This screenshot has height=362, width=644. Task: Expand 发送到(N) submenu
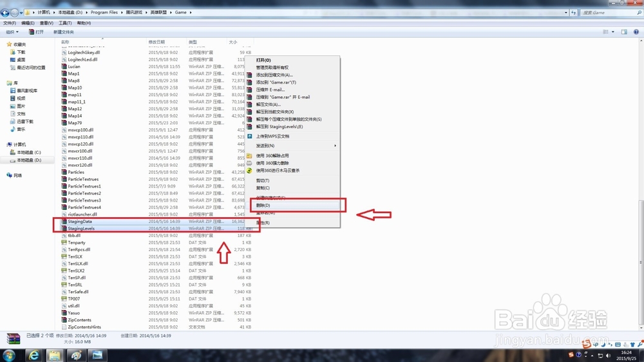pyautogui.click(x=292, y=146)
